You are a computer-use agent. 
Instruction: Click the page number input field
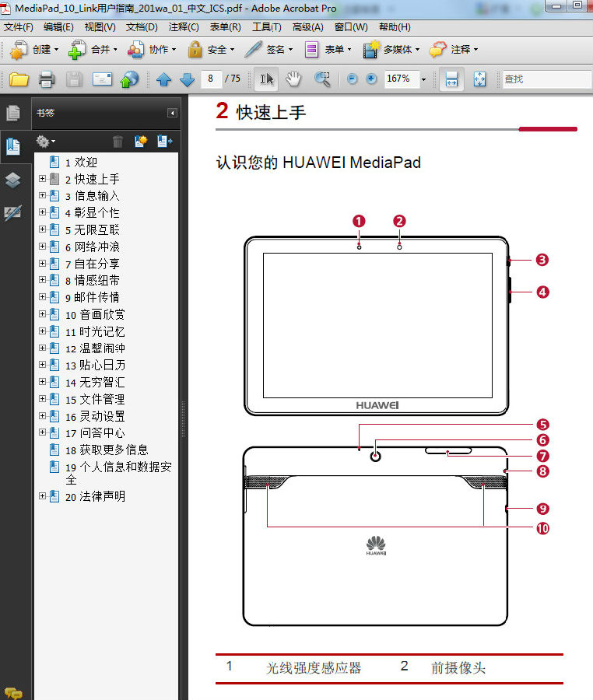(x=210, y=79)
